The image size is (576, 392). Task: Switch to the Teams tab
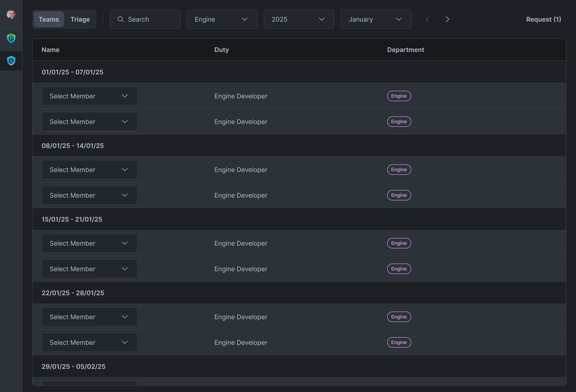[49, 19]
